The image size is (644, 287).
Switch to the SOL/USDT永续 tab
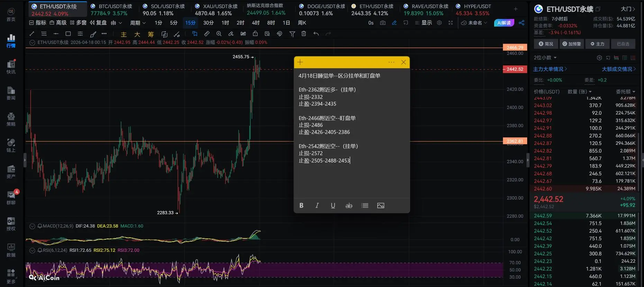point(164,10)
